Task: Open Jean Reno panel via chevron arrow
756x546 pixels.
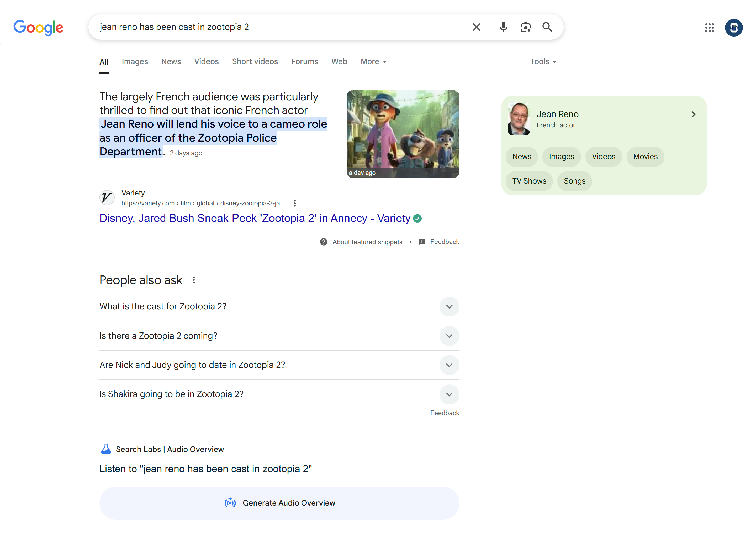Action: tap(693, 115)
